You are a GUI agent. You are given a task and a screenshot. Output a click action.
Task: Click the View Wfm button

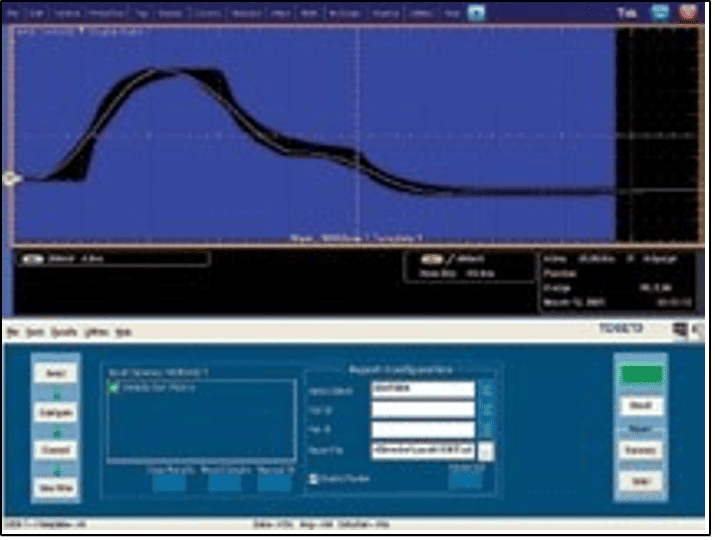pos(54,488)
